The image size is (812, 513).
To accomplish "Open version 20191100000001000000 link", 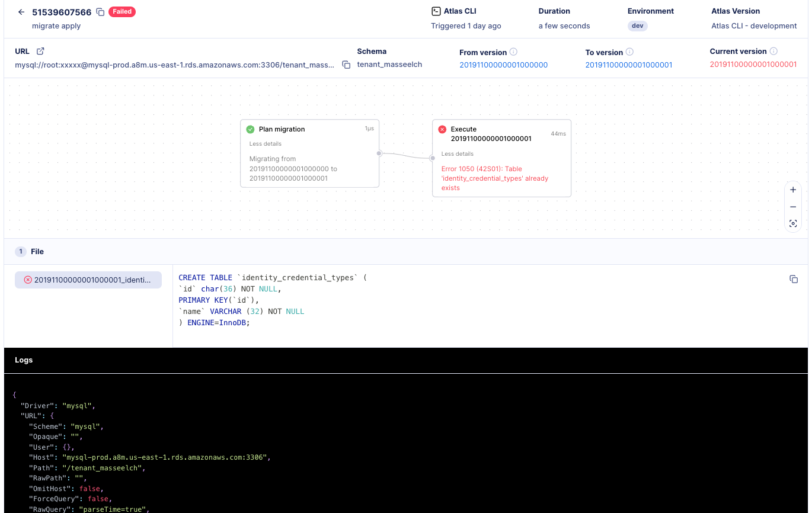I will [503, 65].
